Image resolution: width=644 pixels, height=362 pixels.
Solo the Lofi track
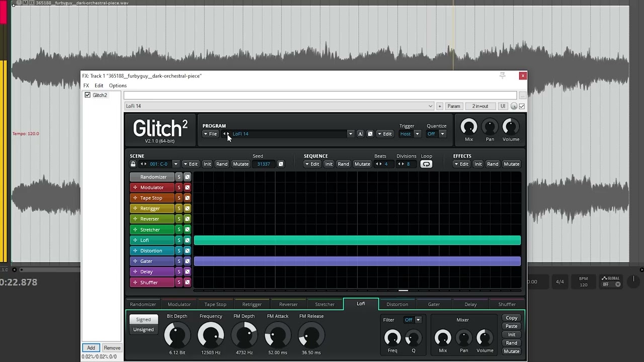179,240
